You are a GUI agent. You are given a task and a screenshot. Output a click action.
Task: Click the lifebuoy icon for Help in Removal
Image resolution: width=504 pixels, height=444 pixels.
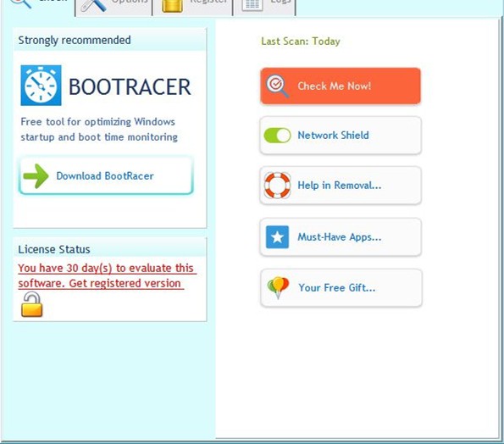click(x=277, y=186)
